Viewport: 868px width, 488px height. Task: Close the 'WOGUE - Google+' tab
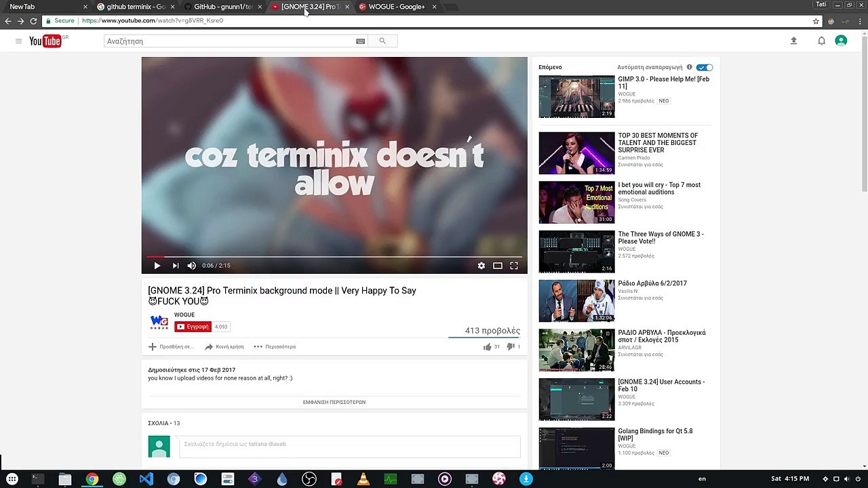434,7
